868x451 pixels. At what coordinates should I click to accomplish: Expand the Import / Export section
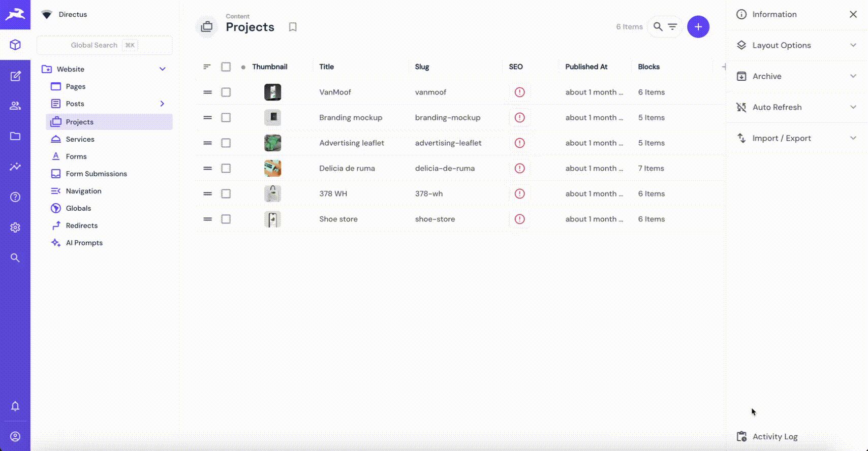pos(796,138)
